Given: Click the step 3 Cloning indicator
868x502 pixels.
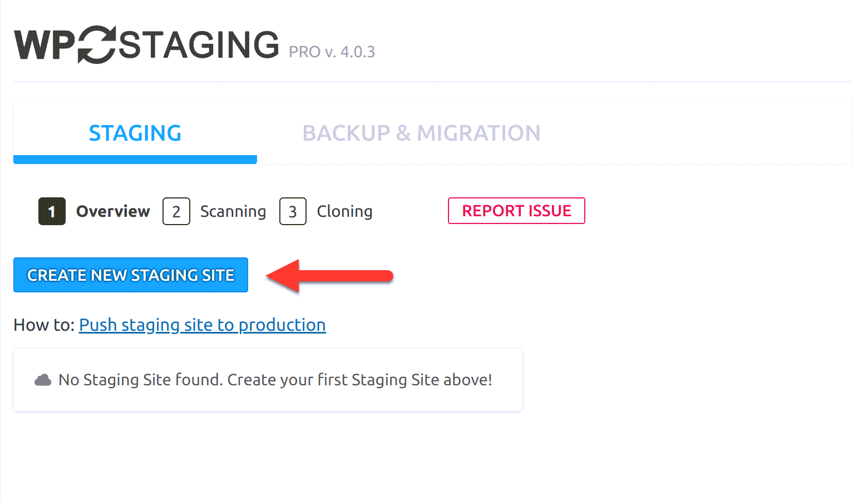Looking at the screenshot, I should [293, 211].
